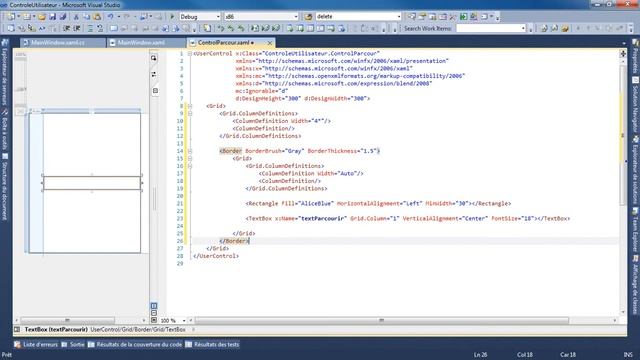Open Sortie output panel tab
This screenshot has height=360, width=640.
[x=73, y=344]
